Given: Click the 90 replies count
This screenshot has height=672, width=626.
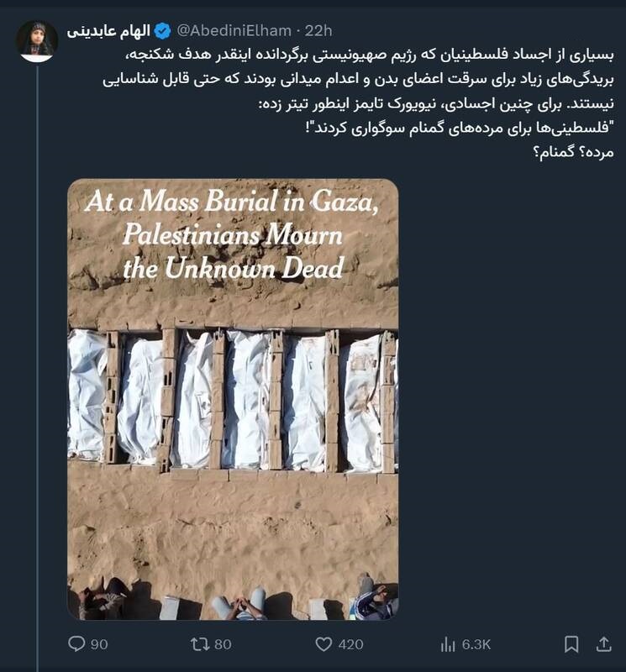Looking at the screenshot, I should (x=98, y=644).
